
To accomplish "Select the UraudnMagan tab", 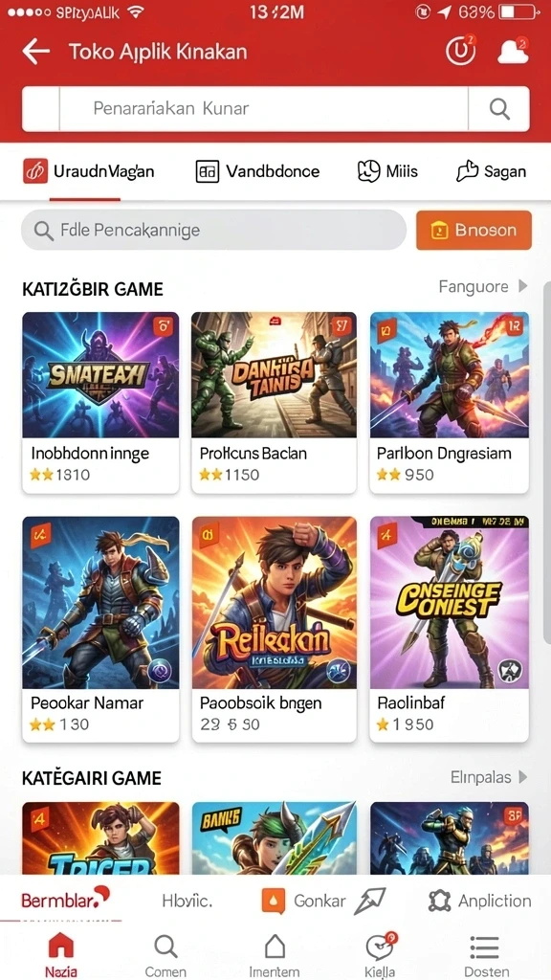I will (89, 171).
